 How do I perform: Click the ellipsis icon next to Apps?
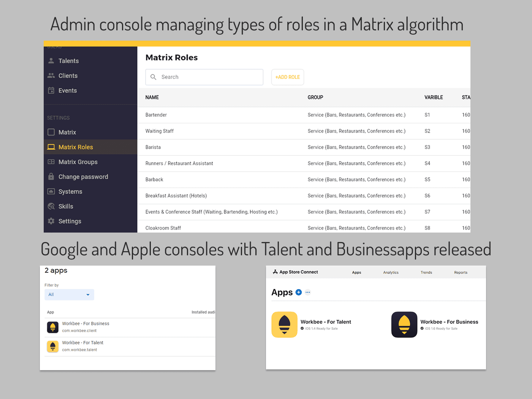coord(308,292)
